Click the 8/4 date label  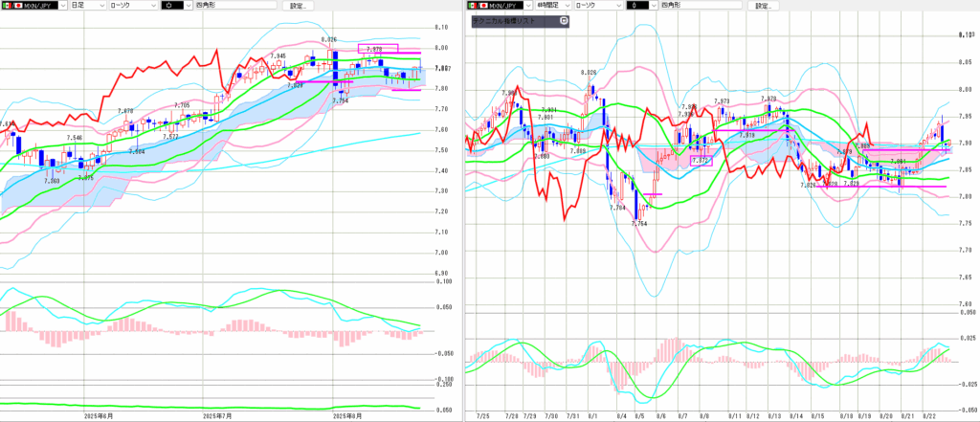pos(622,415)
